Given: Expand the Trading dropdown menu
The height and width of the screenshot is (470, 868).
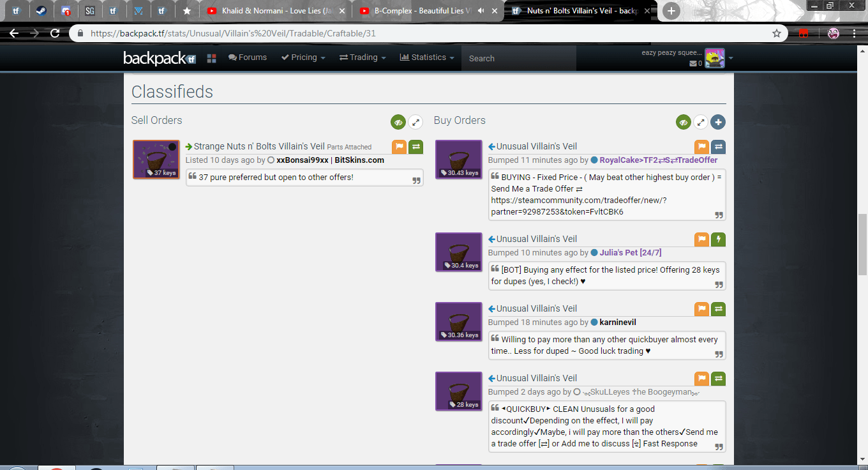Looking at the screenshot, I should point(363,57).
